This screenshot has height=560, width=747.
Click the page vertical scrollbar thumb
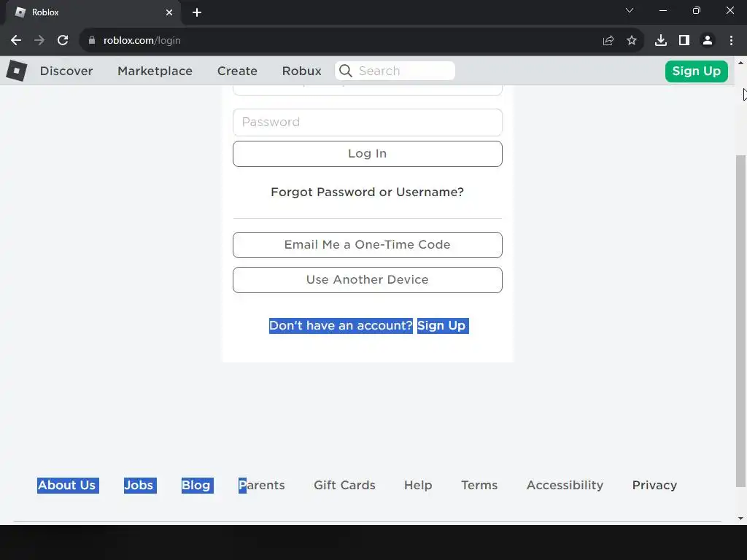click(741, 321)
